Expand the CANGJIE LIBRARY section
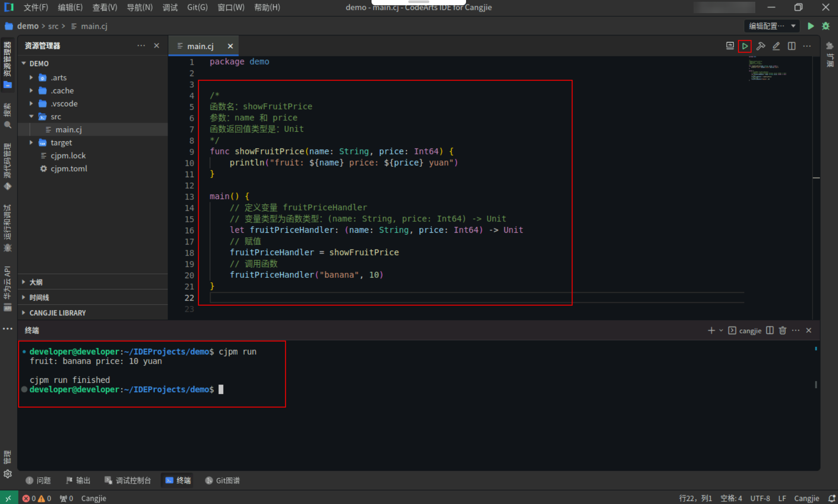 click(x=93, y=313)
